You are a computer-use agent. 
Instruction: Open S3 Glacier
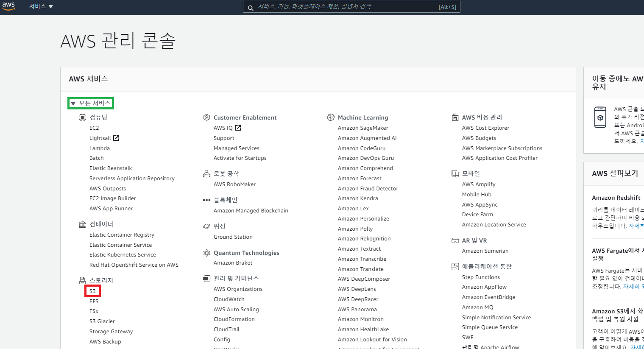click(x=102, y=321)
